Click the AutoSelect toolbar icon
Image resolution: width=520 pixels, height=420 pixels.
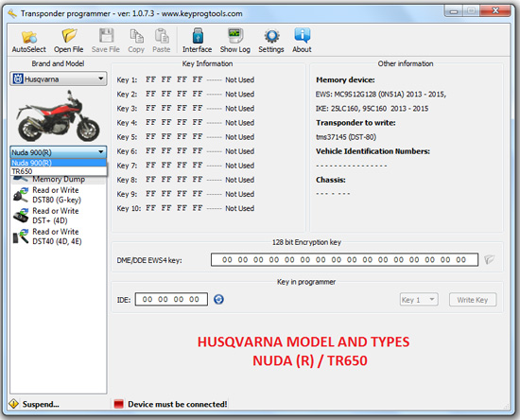29,37
